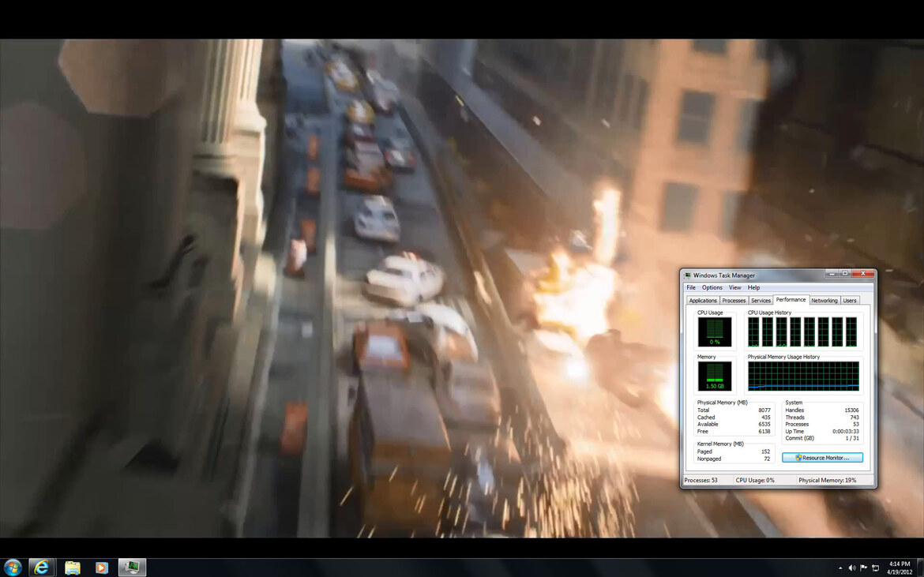Click the Physical Memory Usage History graph
This screenshot has height=577, width=924.
[803, 376]
